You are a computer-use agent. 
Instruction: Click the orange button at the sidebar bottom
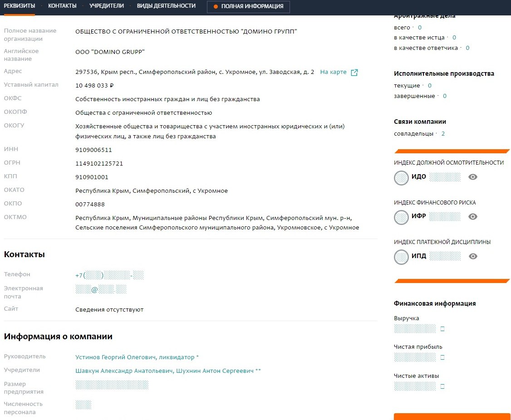(452, 416)
